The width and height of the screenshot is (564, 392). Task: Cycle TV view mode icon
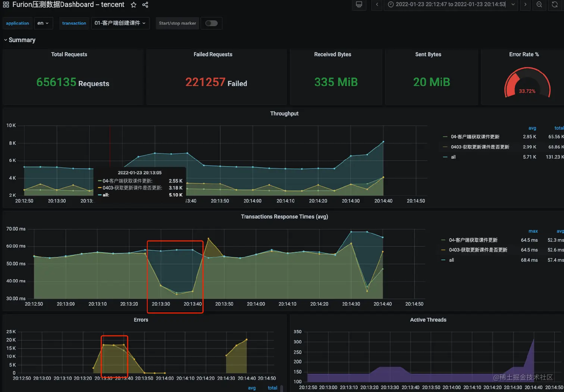click(359, 4)
